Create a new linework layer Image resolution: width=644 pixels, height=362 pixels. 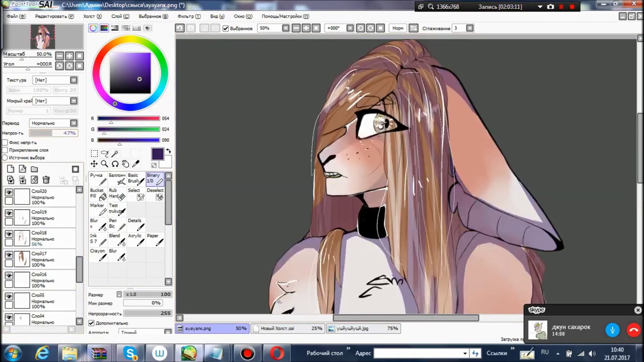[23, 169]
